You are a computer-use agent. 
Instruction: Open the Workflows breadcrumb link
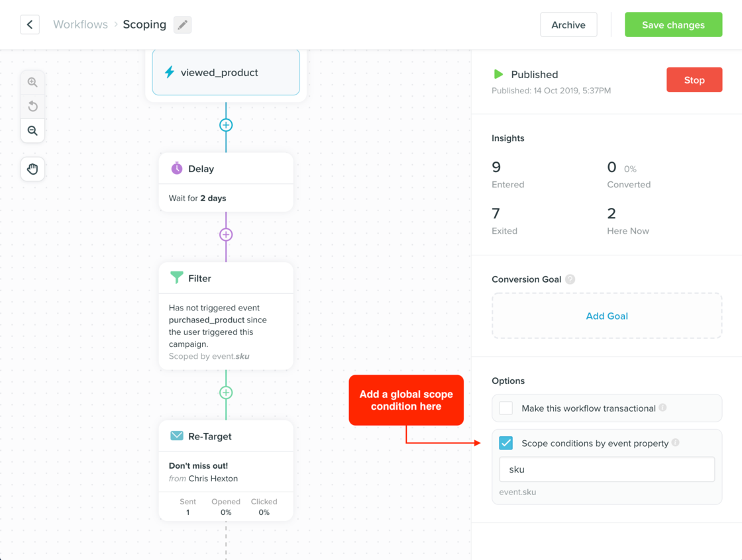80,24
